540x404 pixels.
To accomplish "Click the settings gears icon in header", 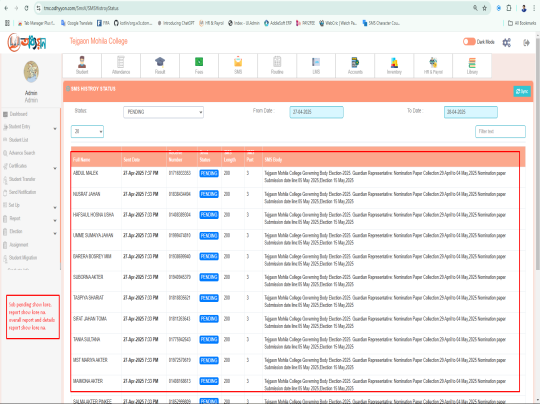I will 507,42.
